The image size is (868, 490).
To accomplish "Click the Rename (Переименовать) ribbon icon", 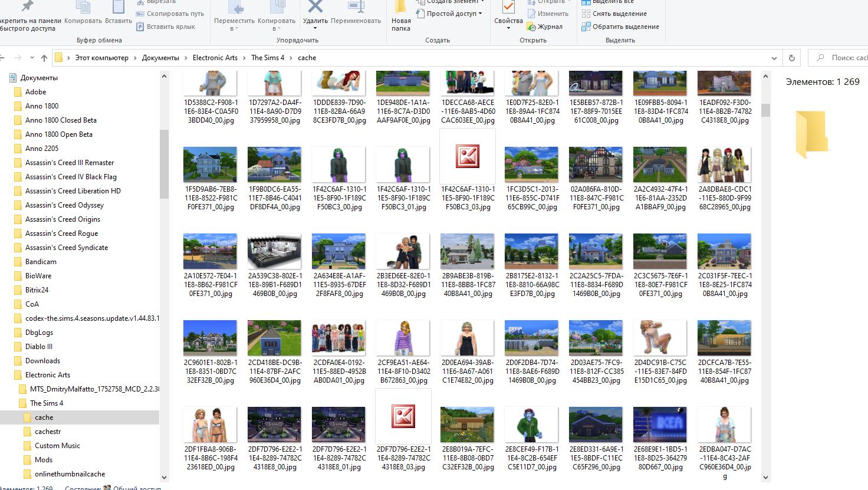I will click(356, 8).
